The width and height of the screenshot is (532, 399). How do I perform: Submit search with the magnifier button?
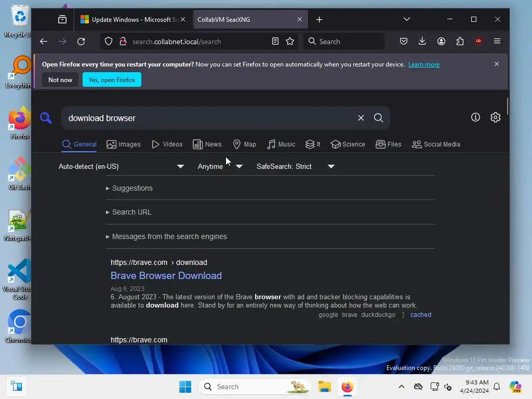click(x=379, y=118)
